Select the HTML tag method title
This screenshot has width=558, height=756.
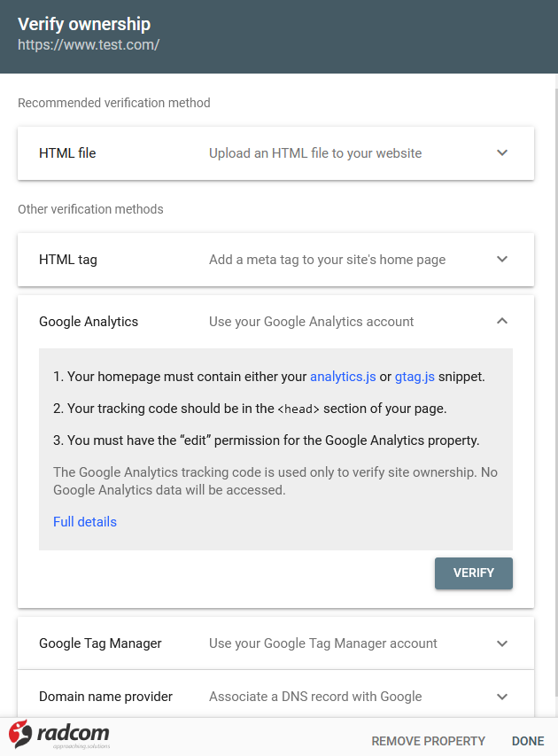(68, 260)
